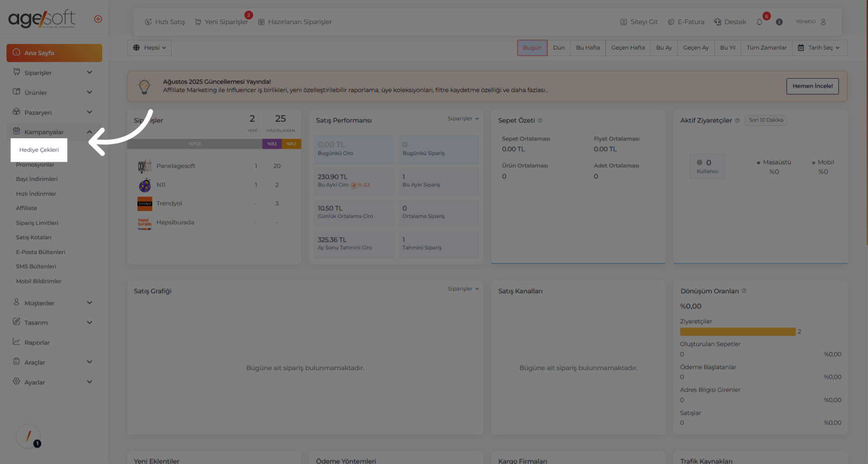868x464 pixels.
Task: Open the Tarih Seç date picker dropdown
Action: click(x=819, y=48)
